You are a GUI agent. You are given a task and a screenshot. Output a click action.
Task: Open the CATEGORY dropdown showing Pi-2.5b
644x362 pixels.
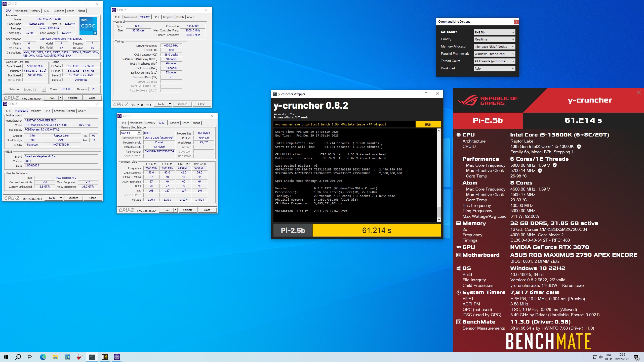(x=494, y=32)
